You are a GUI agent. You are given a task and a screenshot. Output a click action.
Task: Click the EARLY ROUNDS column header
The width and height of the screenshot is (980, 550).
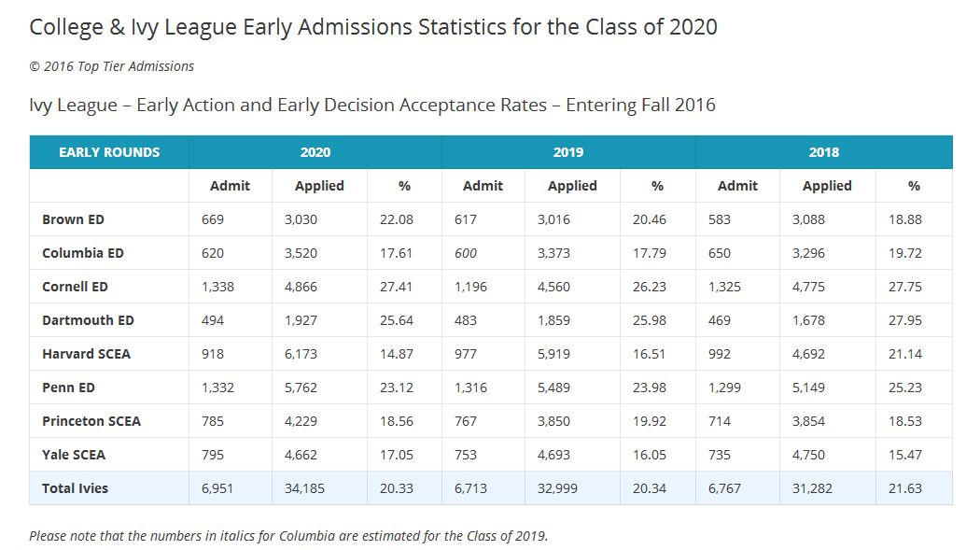pyautogui.click(x=109, y=152)
